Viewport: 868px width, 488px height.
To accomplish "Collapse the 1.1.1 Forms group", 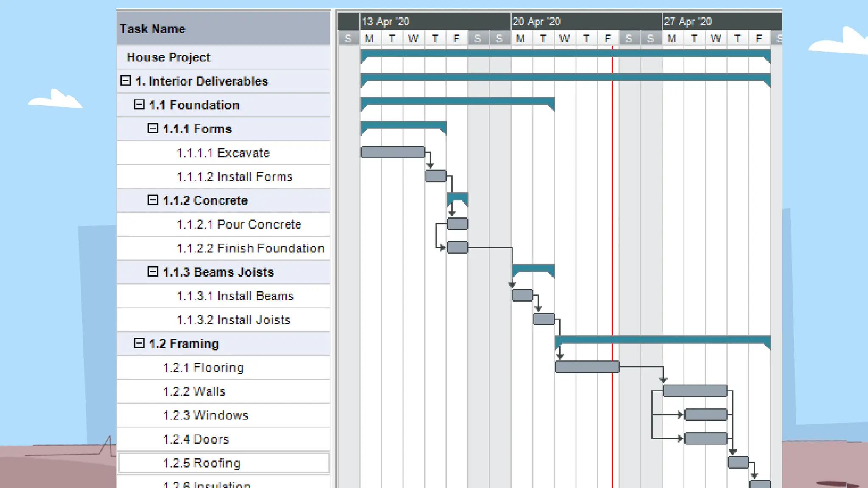I will pos(153,128).
